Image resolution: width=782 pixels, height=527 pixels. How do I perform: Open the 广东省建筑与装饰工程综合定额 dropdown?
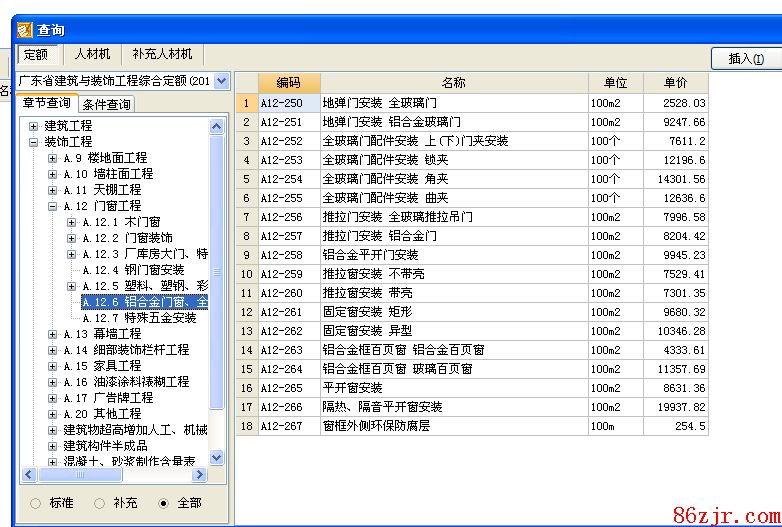click(221, 80)
